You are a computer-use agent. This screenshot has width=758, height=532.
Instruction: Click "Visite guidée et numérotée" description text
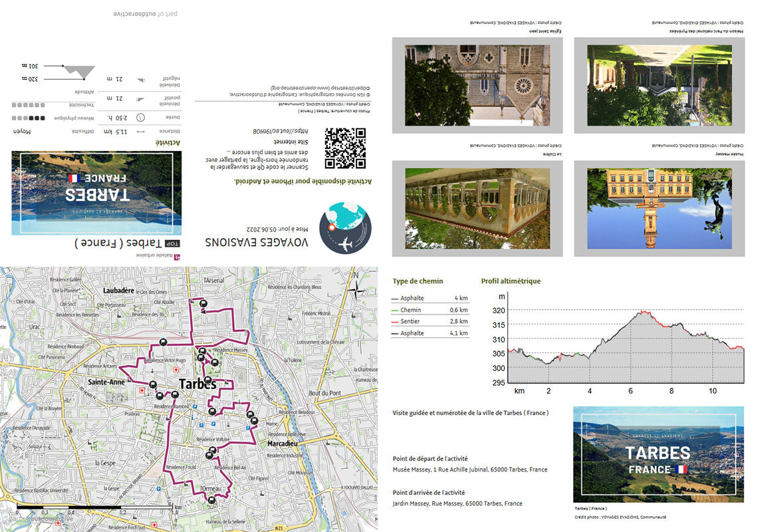coord(470,413)
